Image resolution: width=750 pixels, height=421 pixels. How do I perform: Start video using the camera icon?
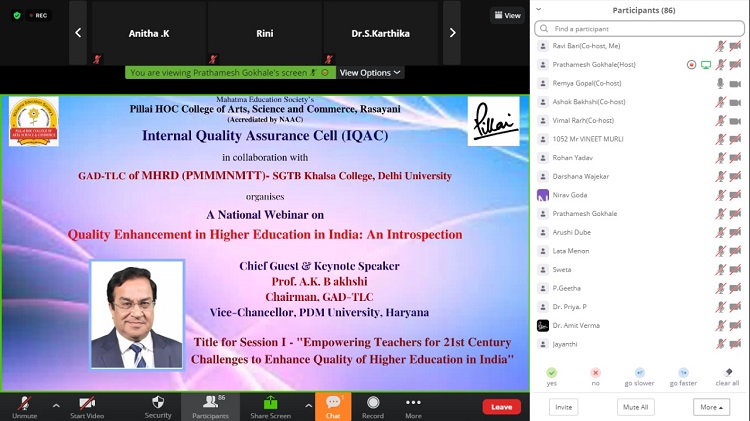[86, 402]
